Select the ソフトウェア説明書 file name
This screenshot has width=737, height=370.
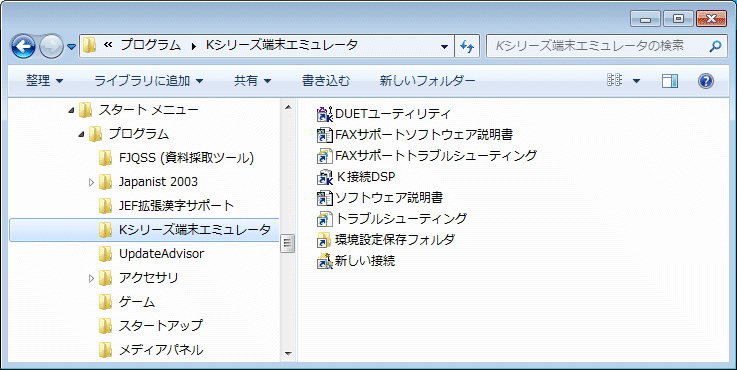(389, 197)
